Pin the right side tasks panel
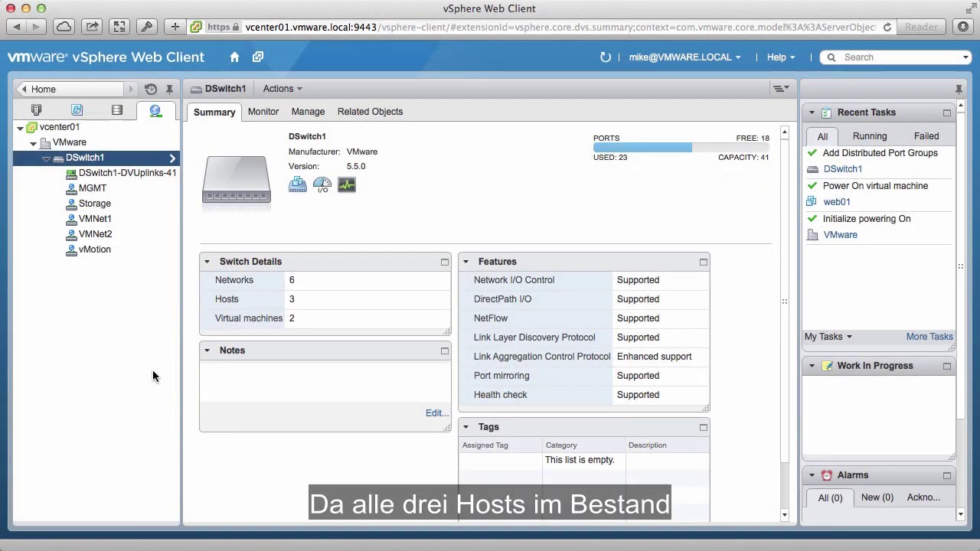Viewport: 980px width, 551px height. coord(959,90)
